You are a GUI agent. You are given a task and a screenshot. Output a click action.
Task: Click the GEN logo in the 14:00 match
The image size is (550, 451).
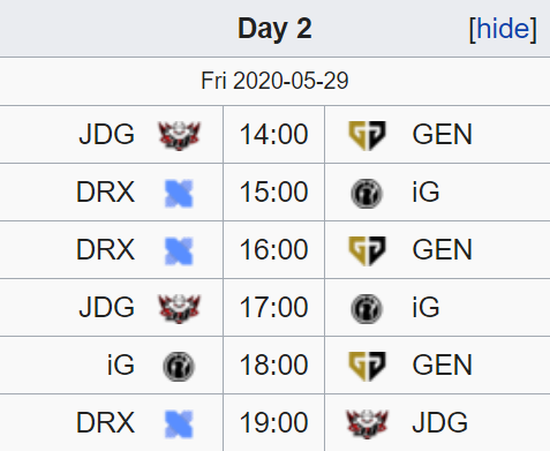click(x=367, y=136)
